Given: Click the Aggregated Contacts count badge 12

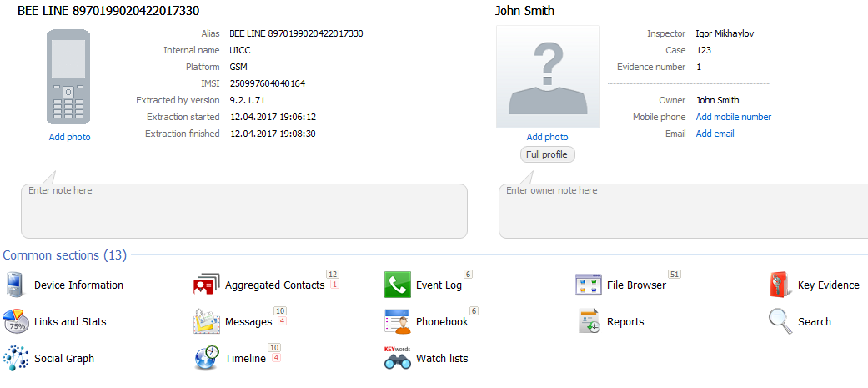Looking at the screenshot, I should coord(333,274).
